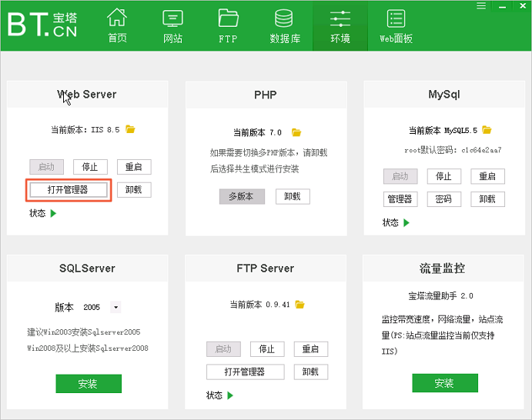Viewport: 532px width, 420px height.
Task: Click the Web Server card title
Action: click(87, 95)
